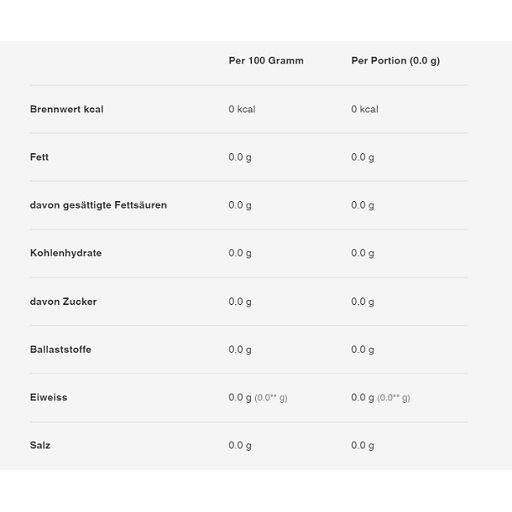Click the Kohlenhydrate row label
512x512 pixels.
tap(66, 253)
